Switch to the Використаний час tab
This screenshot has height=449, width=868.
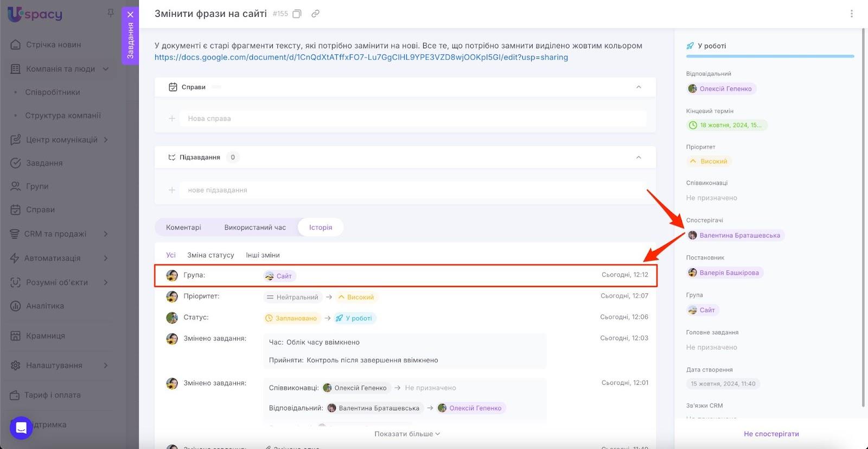pos(255,227)
